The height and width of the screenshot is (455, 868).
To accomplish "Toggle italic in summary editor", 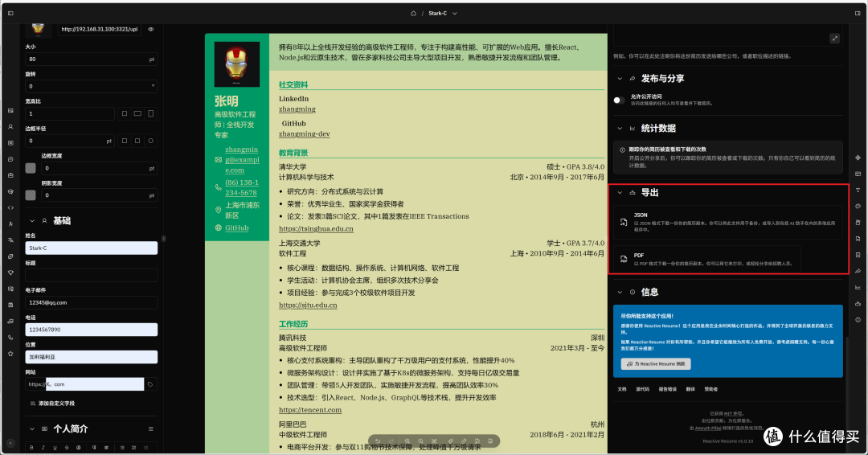I will (x=43, y=447).
